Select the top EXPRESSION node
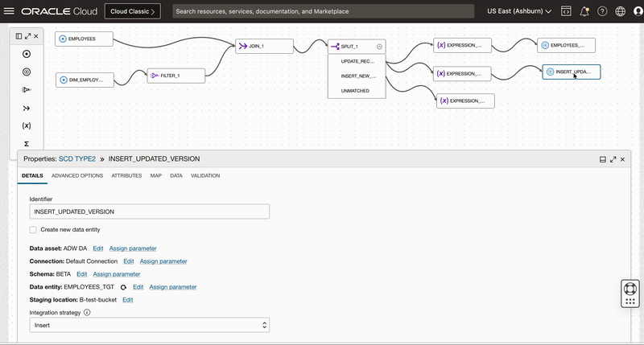Screen dimensions: 644x345 click(462, 45)
